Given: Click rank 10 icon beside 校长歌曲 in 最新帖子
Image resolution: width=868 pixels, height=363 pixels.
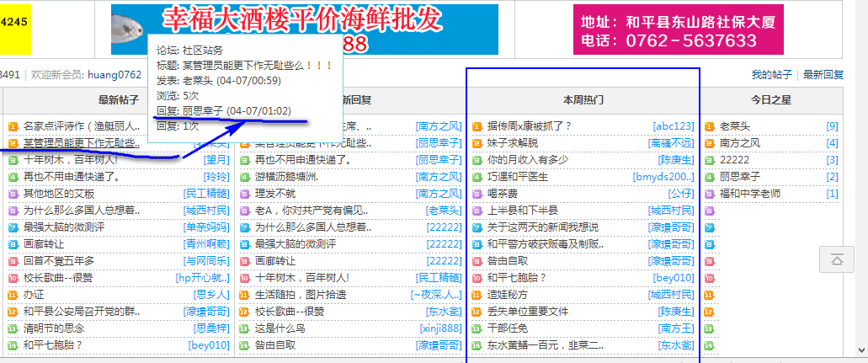Looking at the screenshot, I should point(13,278).
